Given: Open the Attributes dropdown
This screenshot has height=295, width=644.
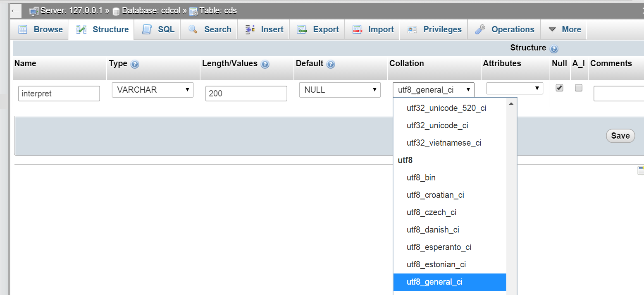Looking at the screenshot, I should coord(515,88).
